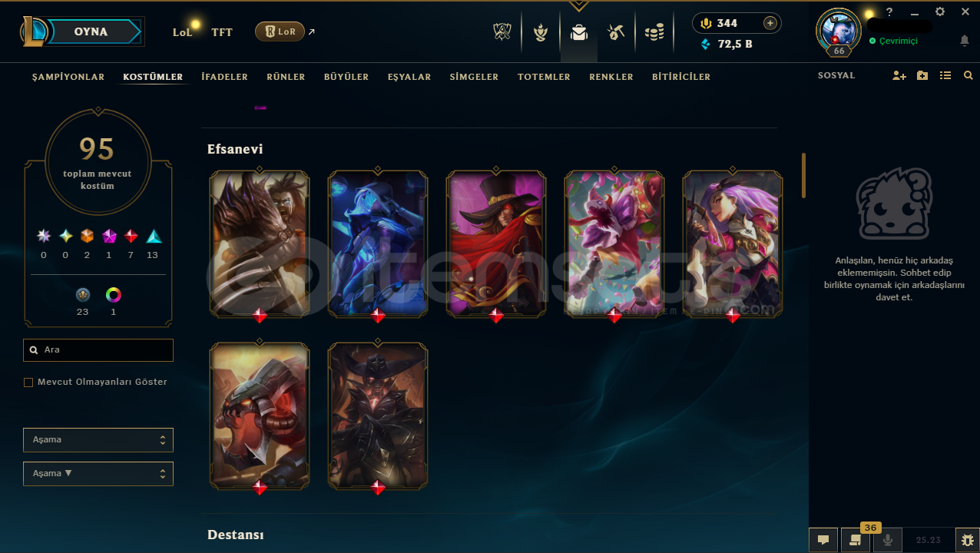Screen dimensions: 980x553
Task: Click the Ara search field
Action: click(98, 349)
